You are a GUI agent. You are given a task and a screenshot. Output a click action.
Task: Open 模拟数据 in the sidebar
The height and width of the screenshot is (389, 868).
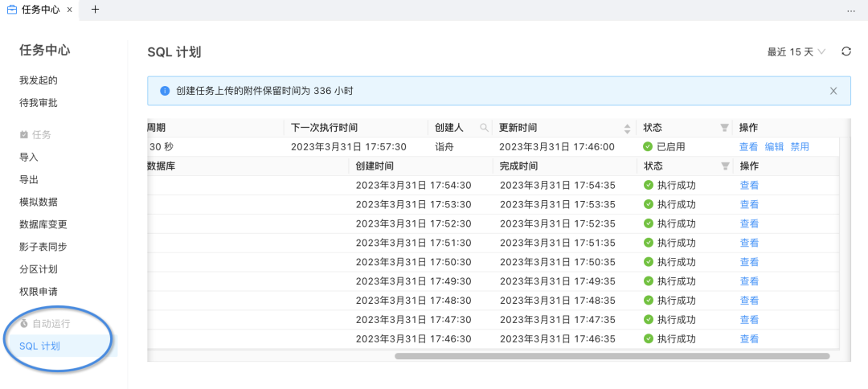pyautogui.click(x=39, y=202)
